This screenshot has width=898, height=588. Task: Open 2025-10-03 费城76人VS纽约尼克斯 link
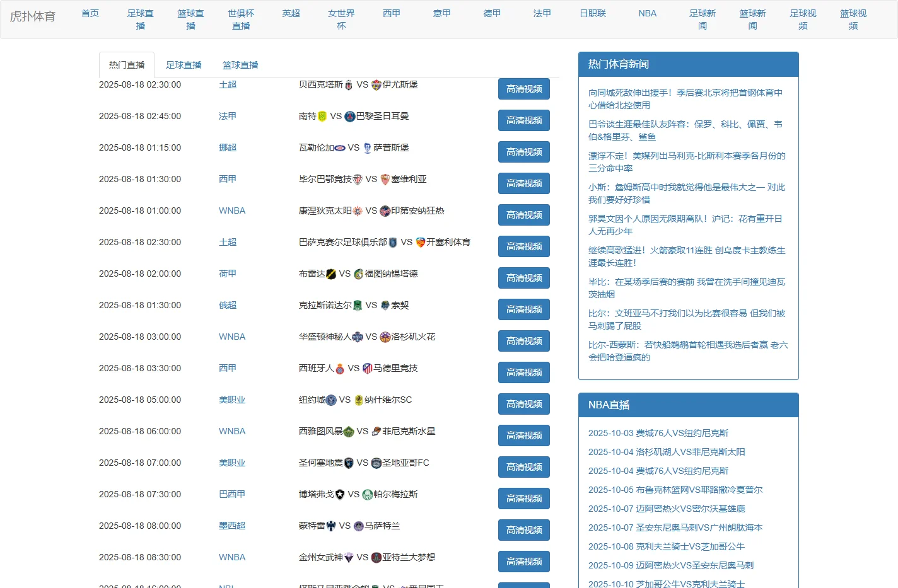click(658, 433)
